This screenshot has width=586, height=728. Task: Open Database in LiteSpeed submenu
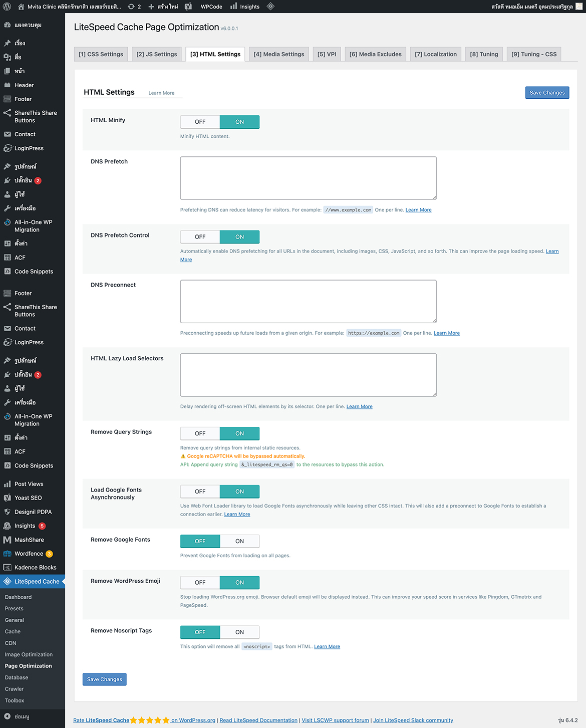coord(17,678)
